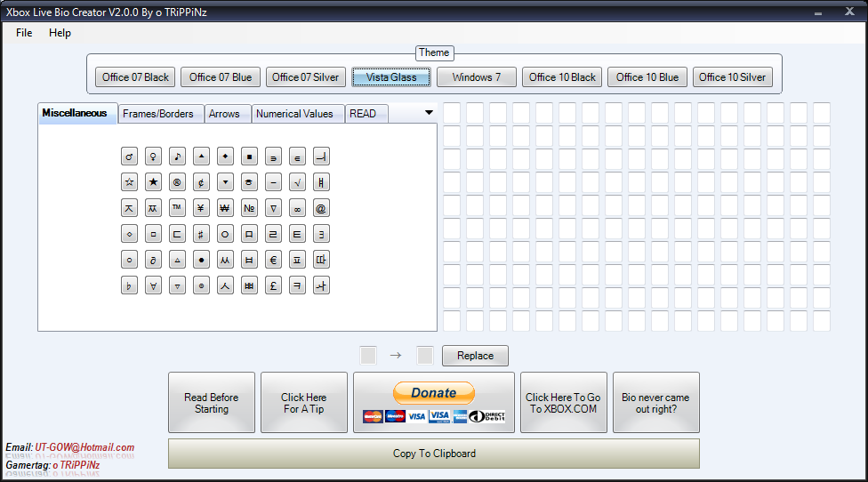Insert the trademark ™ symbol
Screen dimensions: 868x482
177,208
